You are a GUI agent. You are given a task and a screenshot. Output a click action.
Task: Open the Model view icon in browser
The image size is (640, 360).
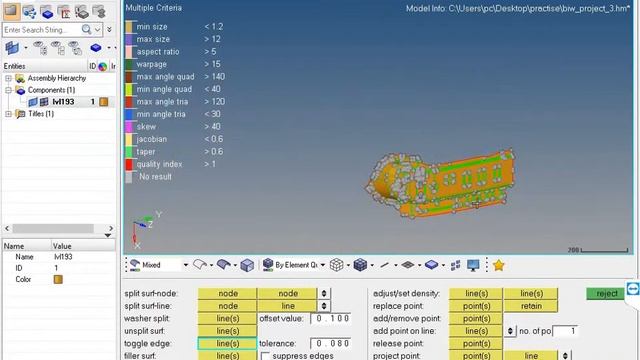tap(11, 11)
